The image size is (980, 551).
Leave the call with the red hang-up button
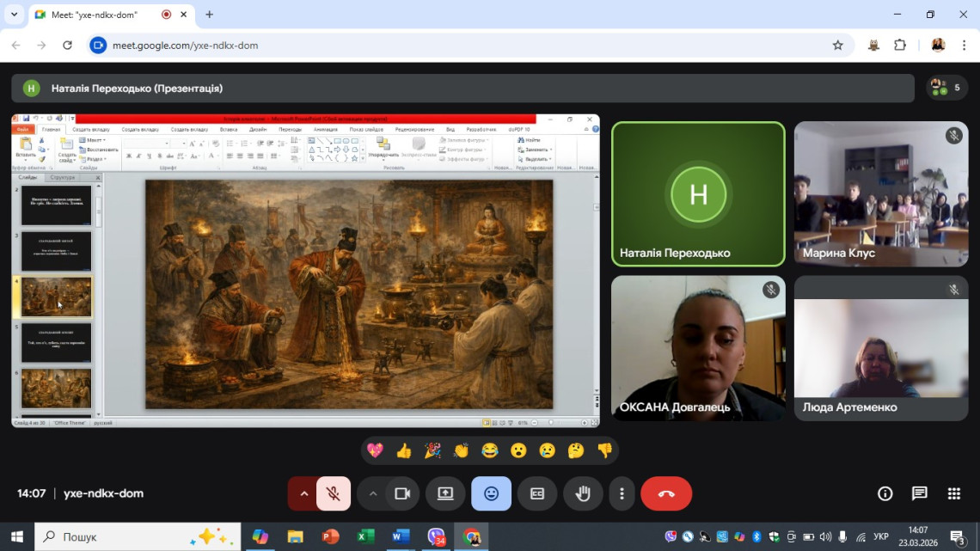(x=666, y=493)
